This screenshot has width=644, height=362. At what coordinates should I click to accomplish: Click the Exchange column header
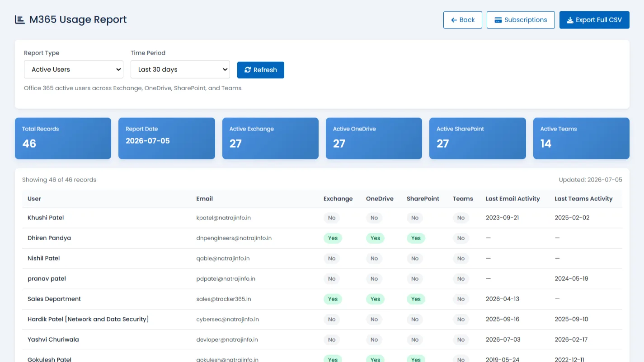click(x=338, y=199)
